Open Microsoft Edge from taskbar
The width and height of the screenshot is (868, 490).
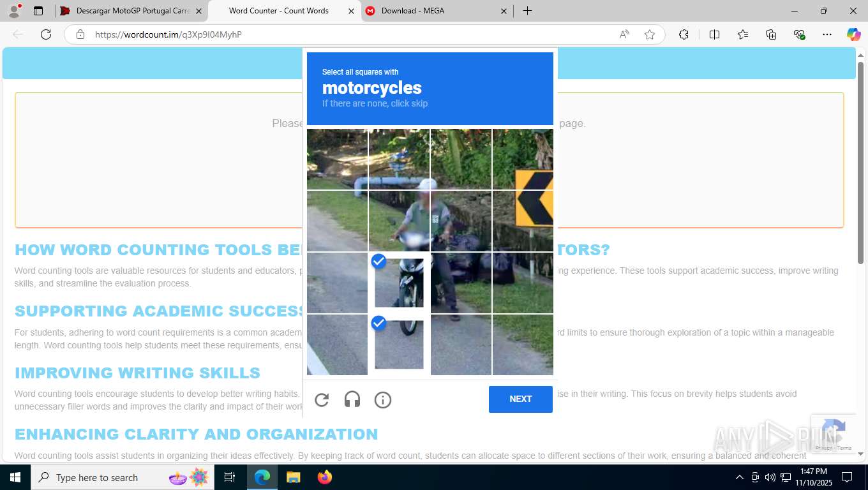(262, 477)
